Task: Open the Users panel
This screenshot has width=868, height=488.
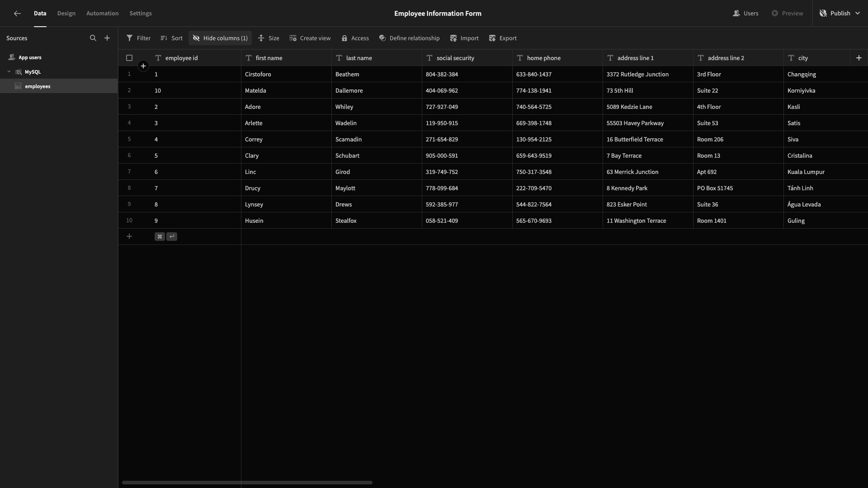Action: click(x=745, y=14)
